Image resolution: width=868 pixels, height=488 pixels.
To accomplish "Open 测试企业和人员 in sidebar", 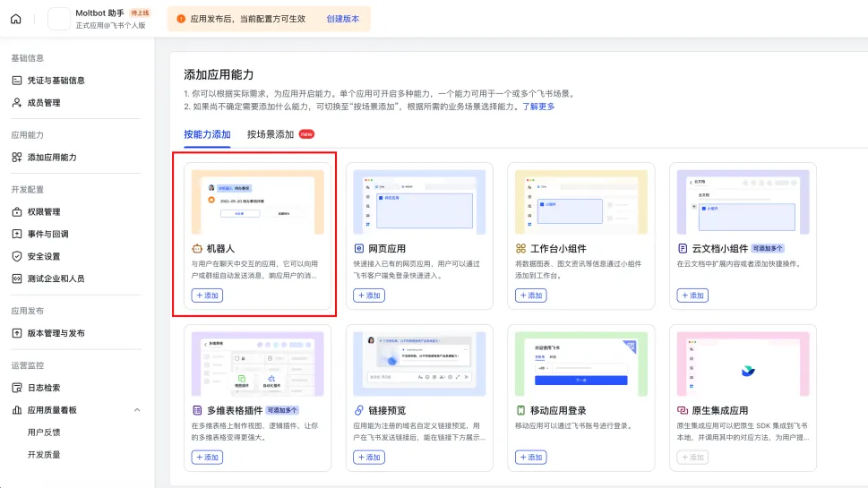I will click(56, 278).
